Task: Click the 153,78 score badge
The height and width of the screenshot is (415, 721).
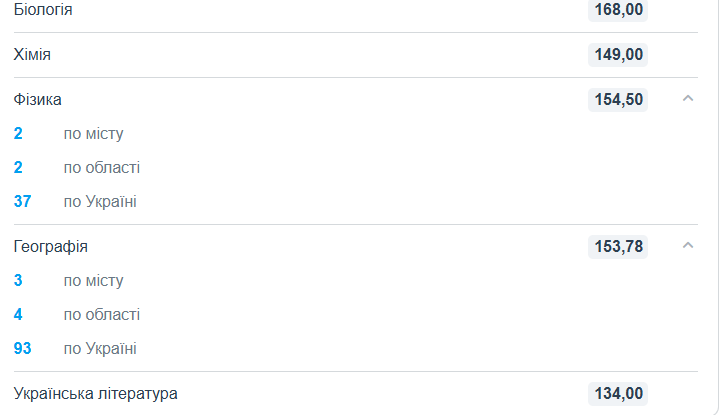Action: pos(618,247)
